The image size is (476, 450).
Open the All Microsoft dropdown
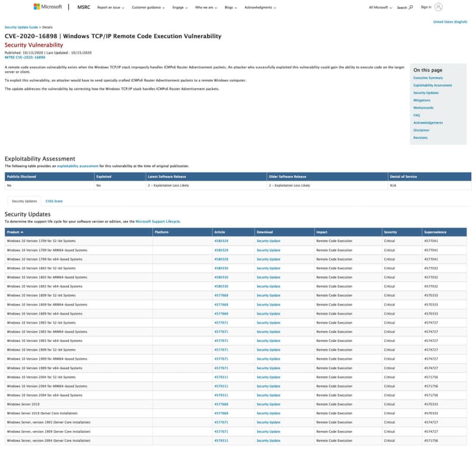[x=380, y=8]
